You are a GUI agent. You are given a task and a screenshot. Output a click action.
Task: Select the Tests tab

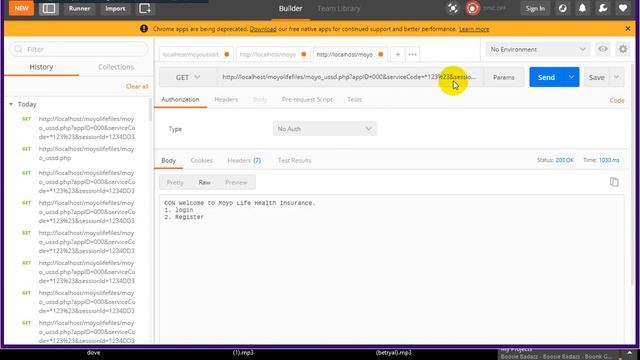tap(354, 100)
